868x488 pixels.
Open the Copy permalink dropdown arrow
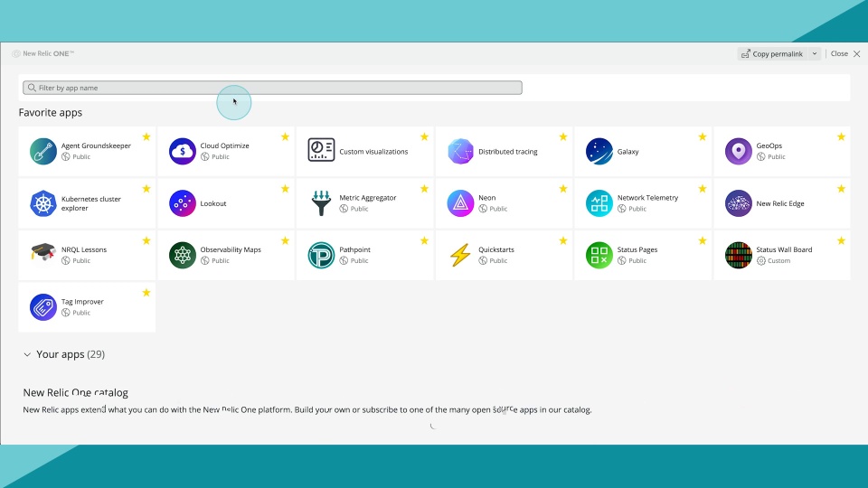point(815,53)
